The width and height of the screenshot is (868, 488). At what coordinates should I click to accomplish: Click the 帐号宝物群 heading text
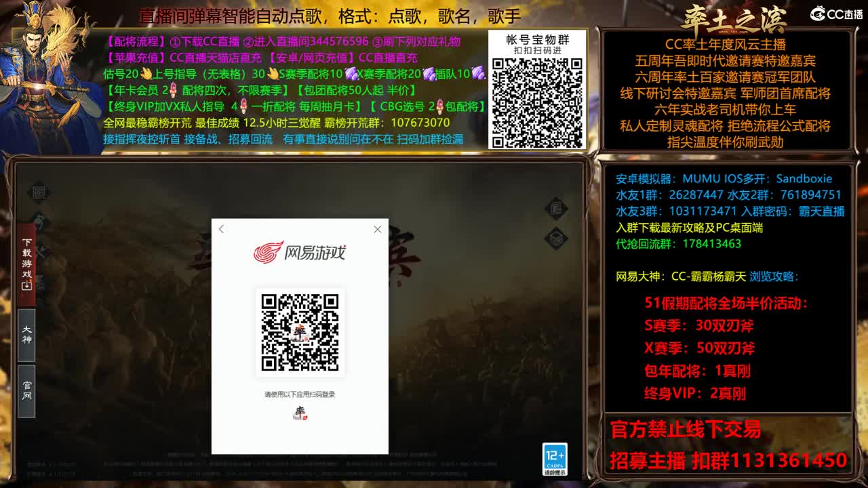point(537,40)
